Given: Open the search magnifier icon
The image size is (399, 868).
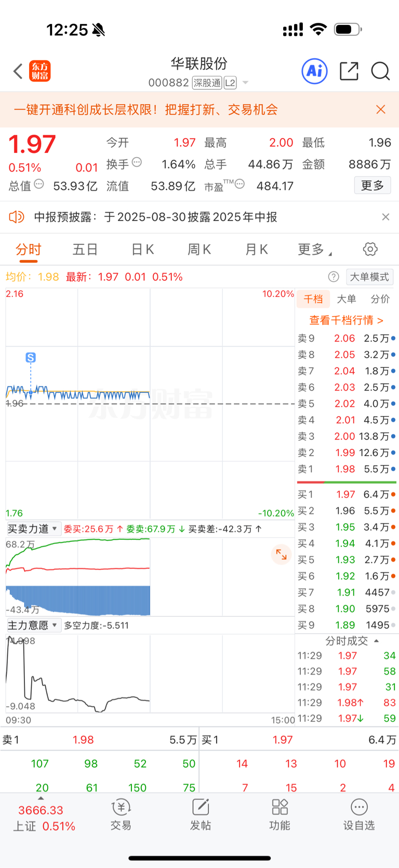Looking at the screenshot, I should (x=380, y=71).
